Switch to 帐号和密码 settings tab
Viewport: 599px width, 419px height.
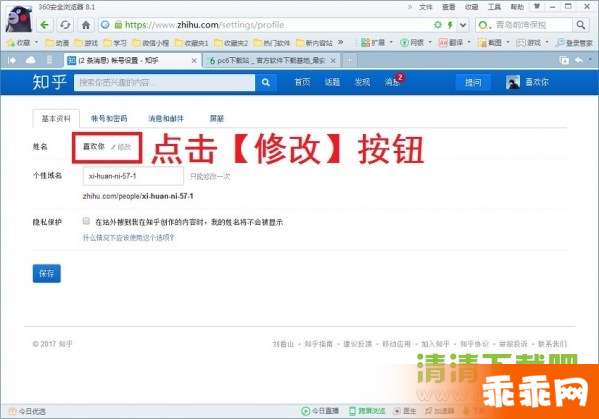[x=109, y=118]
